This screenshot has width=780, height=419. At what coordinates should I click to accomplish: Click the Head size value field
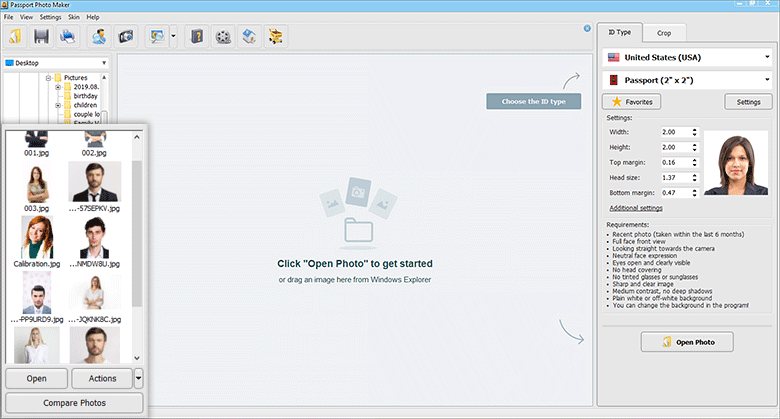[x=675, y=178]
